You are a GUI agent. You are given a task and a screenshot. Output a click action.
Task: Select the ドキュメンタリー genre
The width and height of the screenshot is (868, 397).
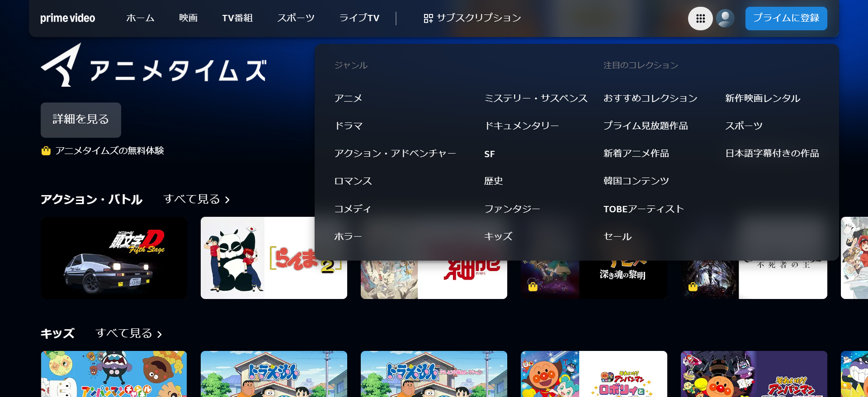click(x=522, y=126)
